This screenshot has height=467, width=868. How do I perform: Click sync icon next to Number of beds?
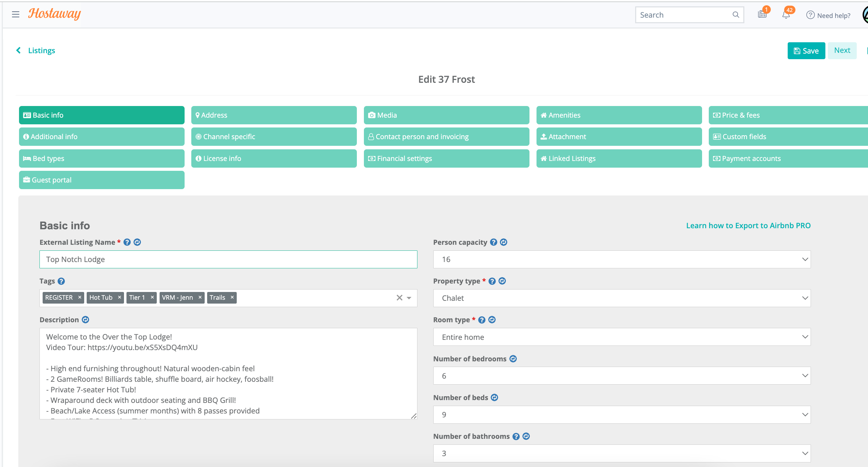coord(495,398)
